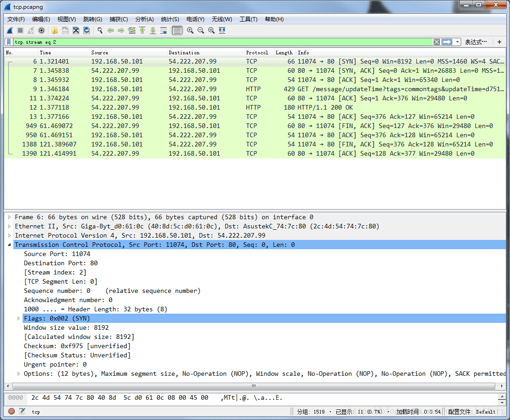Click the open capture file folder icon
This screenshot has width=510, height=420.
pos(54,30)
